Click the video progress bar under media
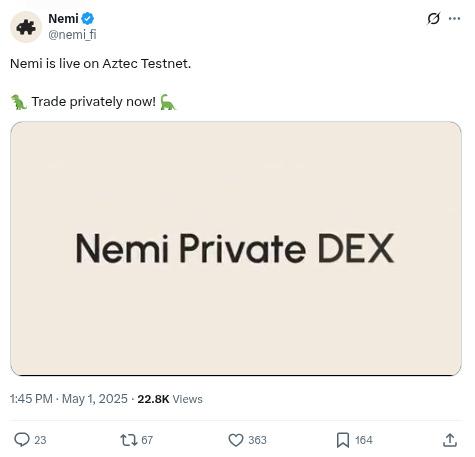The width and height of the screenshot is (475, 457). point(236,375)
